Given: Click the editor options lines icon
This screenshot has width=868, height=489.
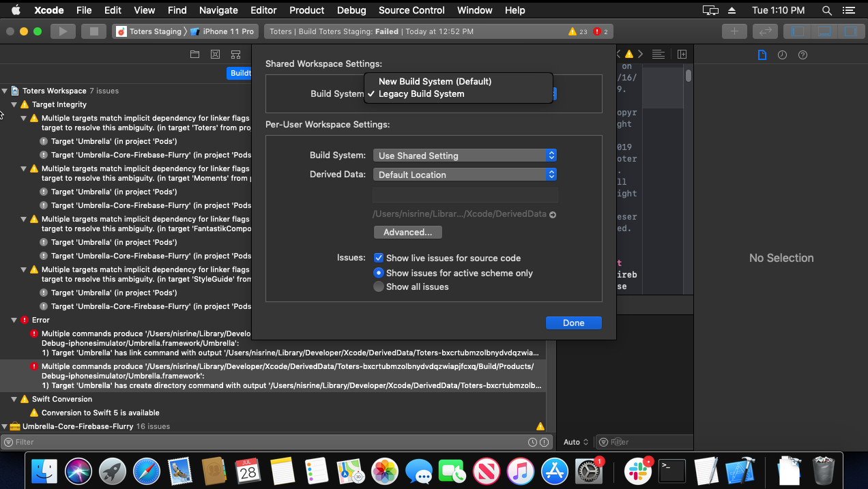Looking at the screenshot, I should point(658,55).
